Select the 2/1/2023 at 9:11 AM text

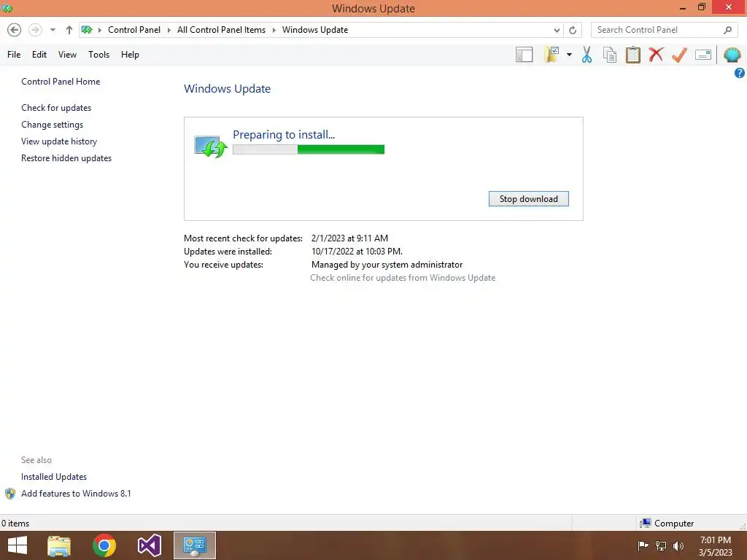349,238
